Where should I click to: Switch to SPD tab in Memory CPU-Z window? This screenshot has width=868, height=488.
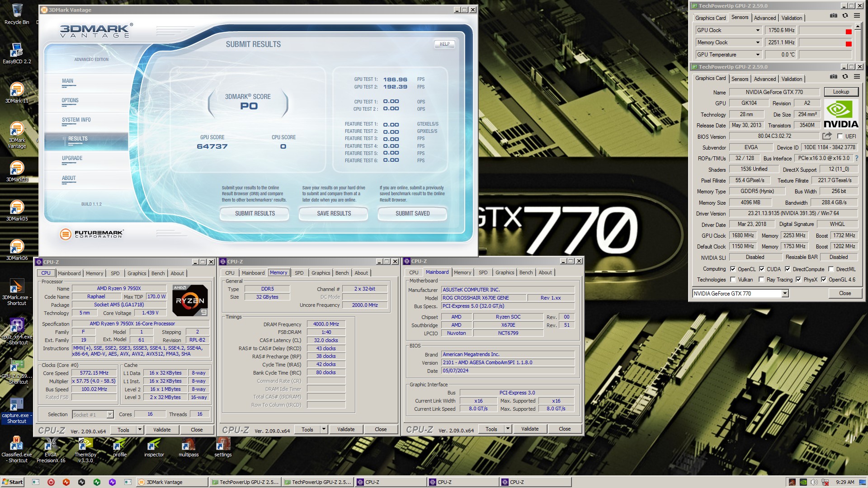299,273
